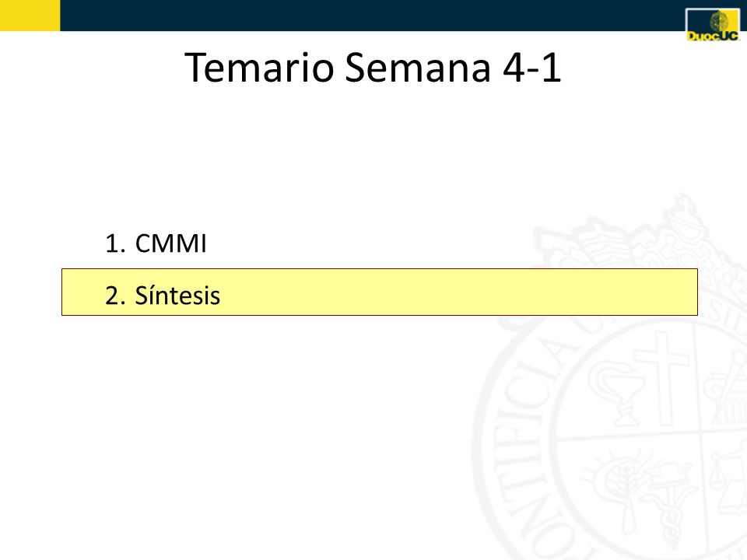Click the empty area of yellow highlight box
This screenshot has height=560, width=747.
tap(458, 292)
